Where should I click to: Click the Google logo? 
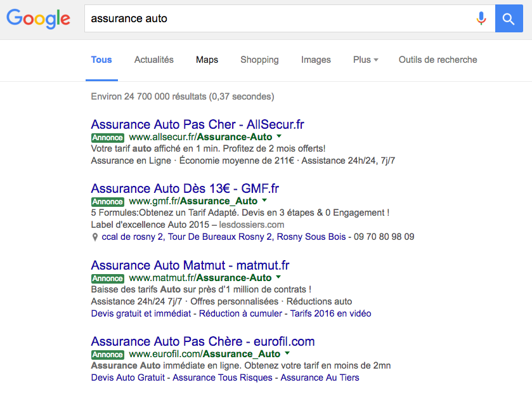[x=38, y=19]
